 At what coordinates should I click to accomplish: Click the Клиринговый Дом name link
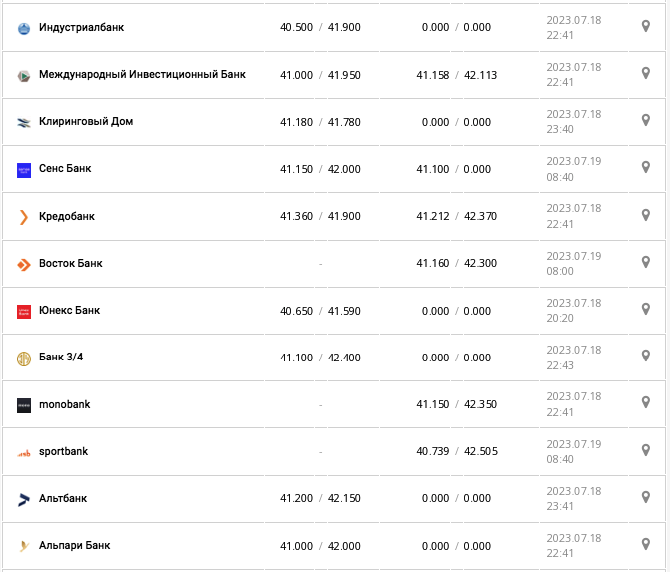tap(86, 121)
